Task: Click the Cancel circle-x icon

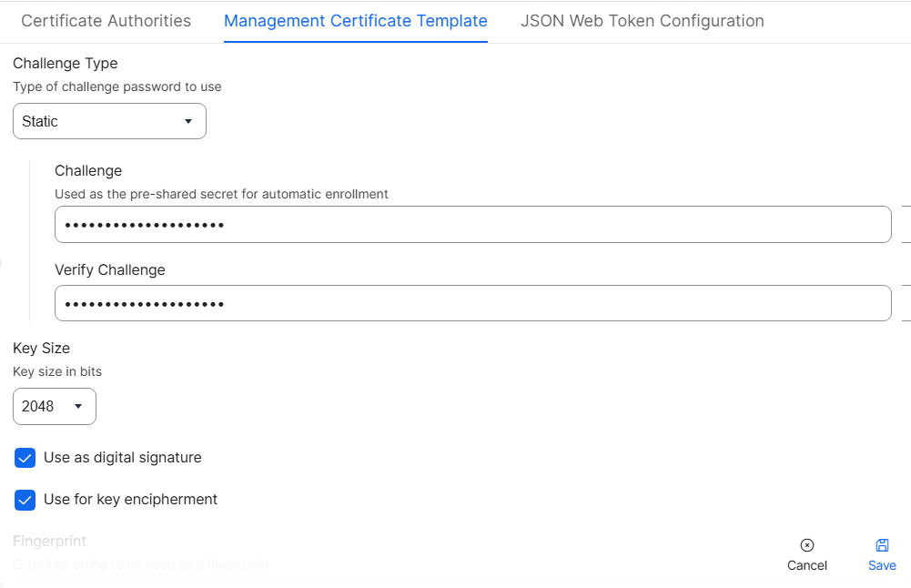Action: pyautogui.click(x=806, y=545)
